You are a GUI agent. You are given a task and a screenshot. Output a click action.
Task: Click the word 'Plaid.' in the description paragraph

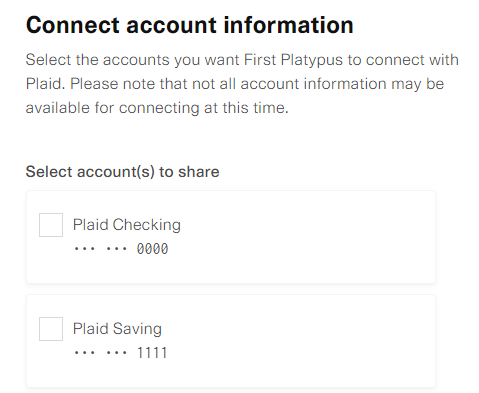click(x=46, y=84)
